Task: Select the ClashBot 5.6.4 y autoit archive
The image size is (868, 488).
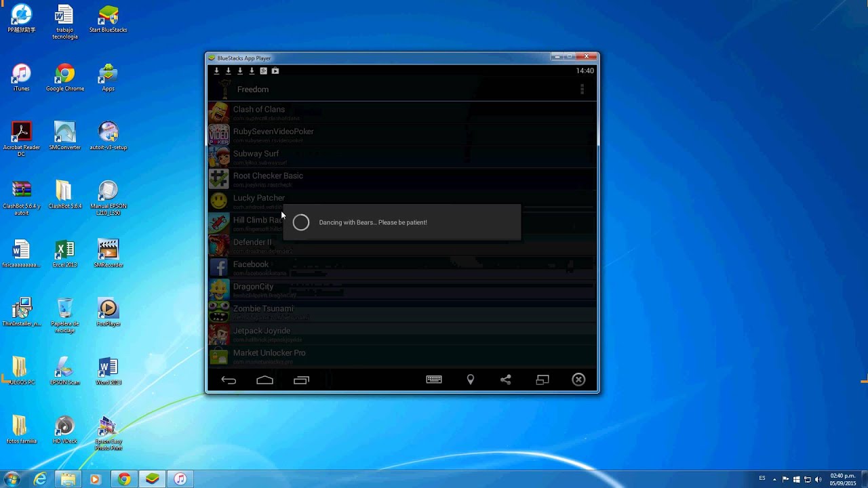Action: click(22, 198)
